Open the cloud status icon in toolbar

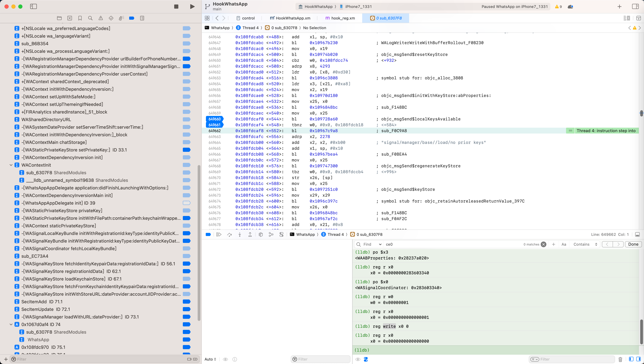point(571,7)
